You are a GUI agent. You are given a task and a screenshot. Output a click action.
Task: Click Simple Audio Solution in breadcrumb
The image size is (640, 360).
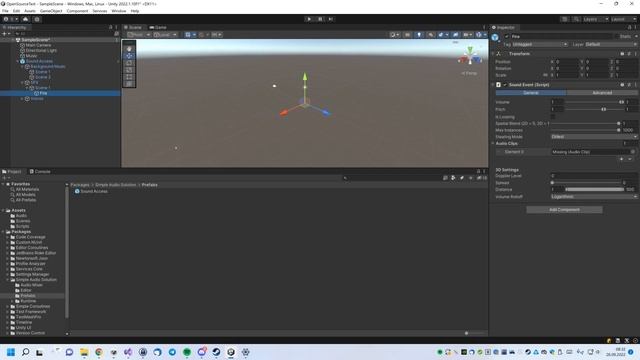point(116,185)
